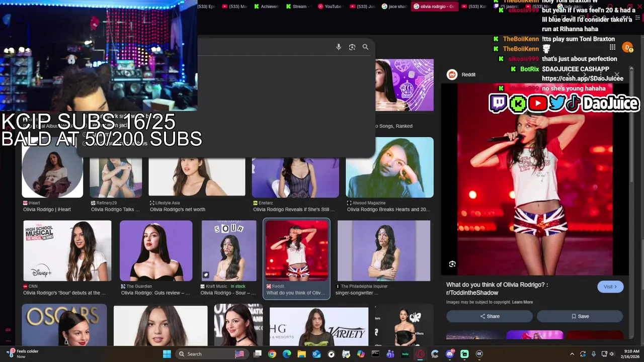The height and width of the screenshot is (362, 644).
Task: Launch Microsoft Edge from the taskbar
Action: click(x=287, y=354)
